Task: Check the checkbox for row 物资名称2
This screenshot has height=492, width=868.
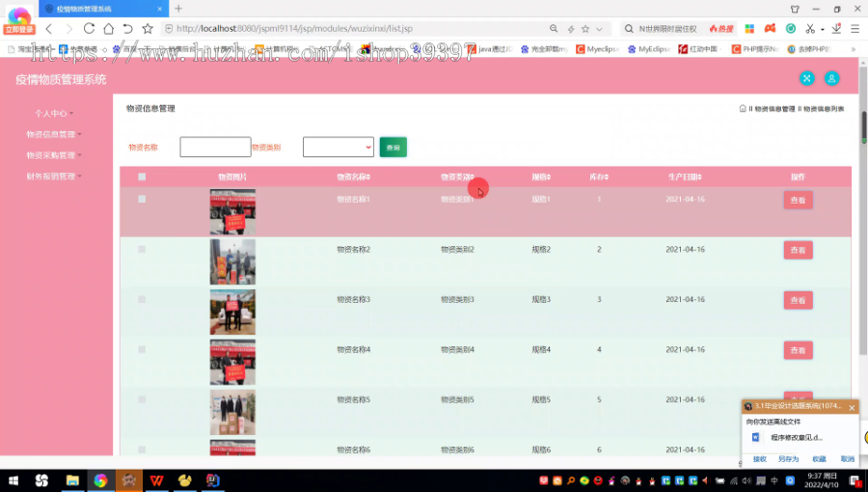Action: pyautogui.click(x=142, y=249)
